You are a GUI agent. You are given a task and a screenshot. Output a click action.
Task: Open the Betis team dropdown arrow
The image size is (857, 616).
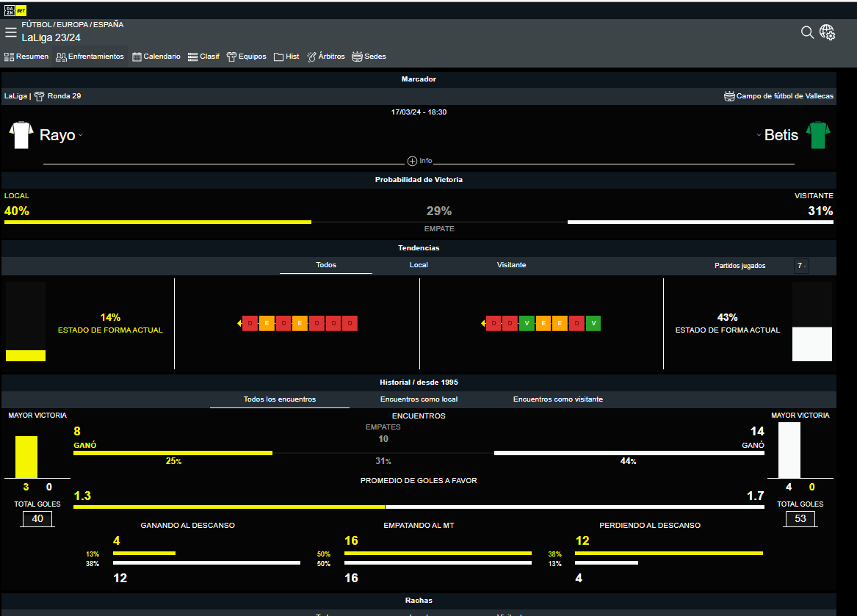(x=757, y=135)
